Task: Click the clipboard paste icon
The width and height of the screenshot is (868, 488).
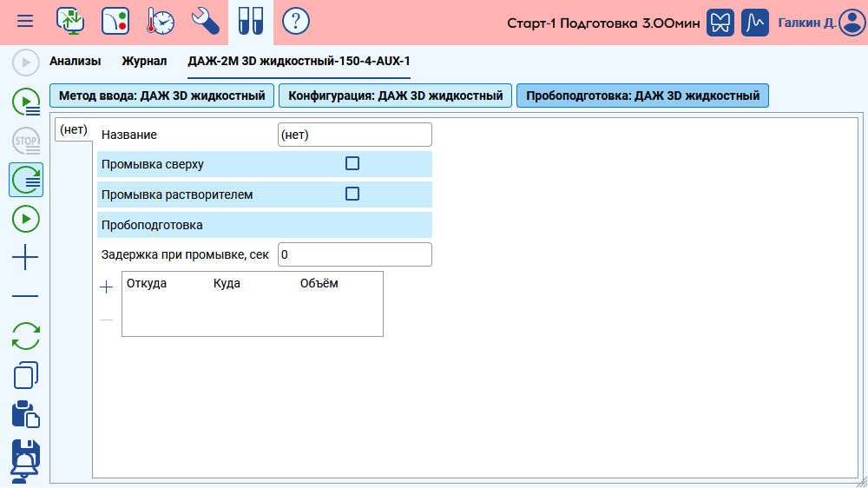Action: pos(26,414)
